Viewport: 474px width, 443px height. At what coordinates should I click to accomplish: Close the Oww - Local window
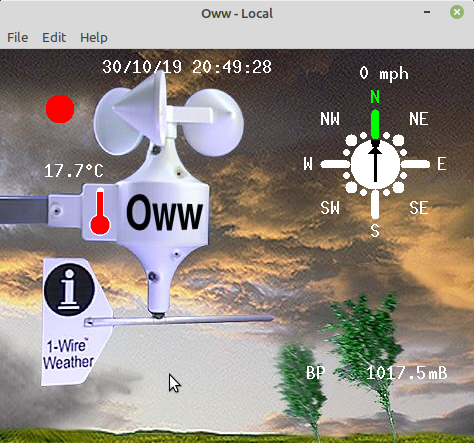point(457,12)
